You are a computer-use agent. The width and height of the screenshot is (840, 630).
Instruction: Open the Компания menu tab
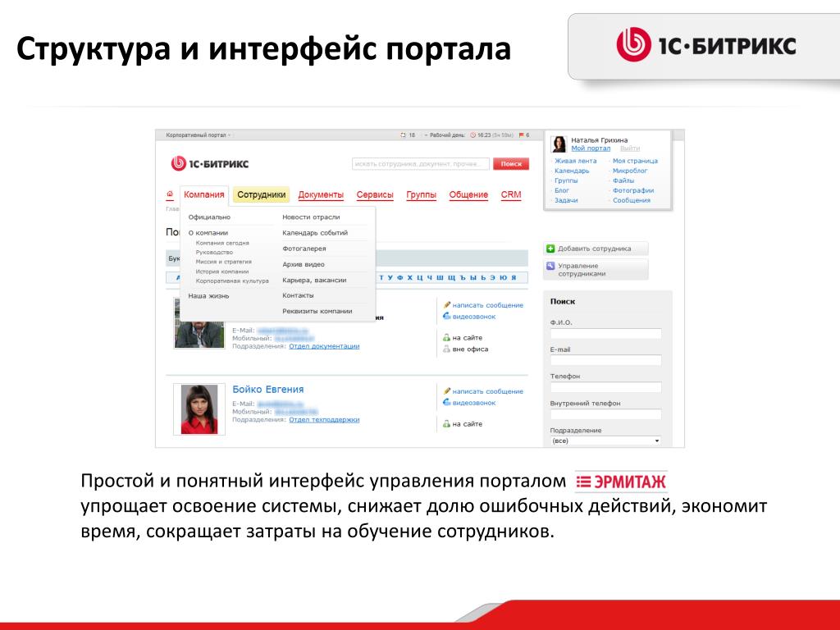click(x=204, y=194)
